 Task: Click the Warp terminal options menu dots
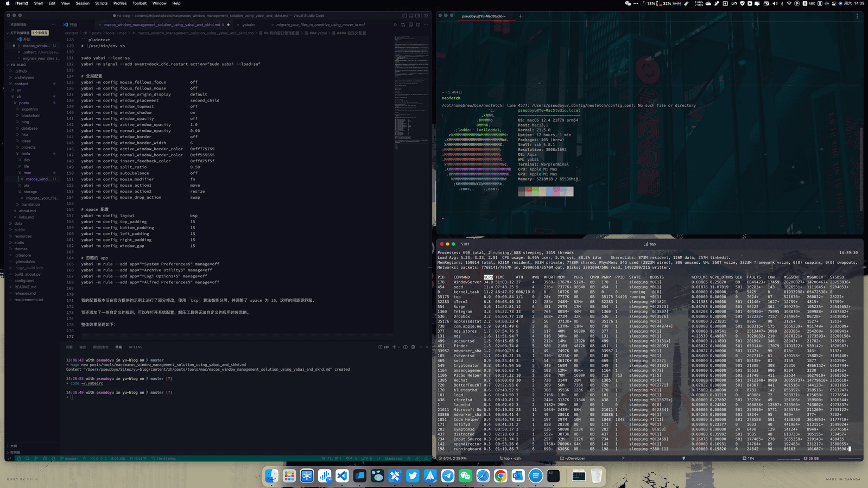pyautogui.click(x=857, y=16)
